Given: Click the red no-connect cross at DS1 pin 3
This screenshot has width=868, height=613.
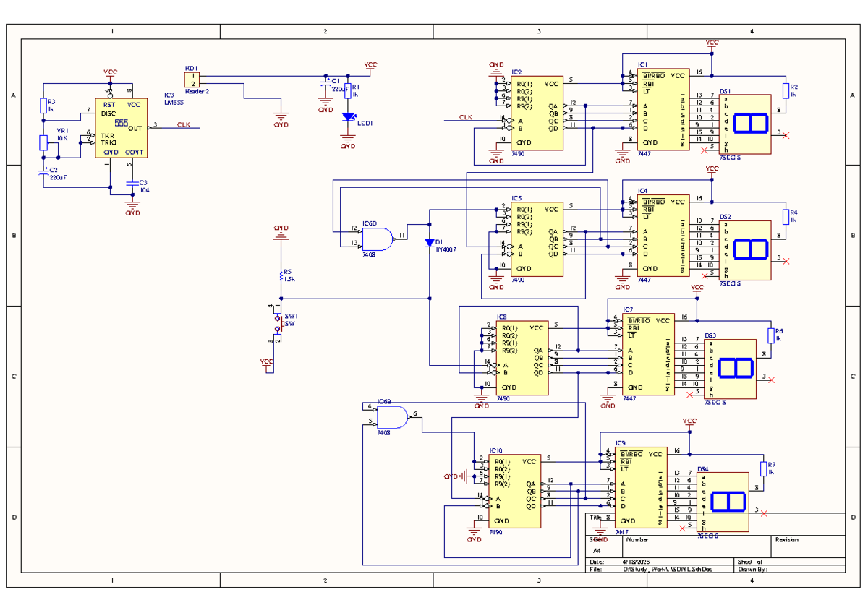Looking at the screenshot, I should pyautogui.click(x=787, y=135).
